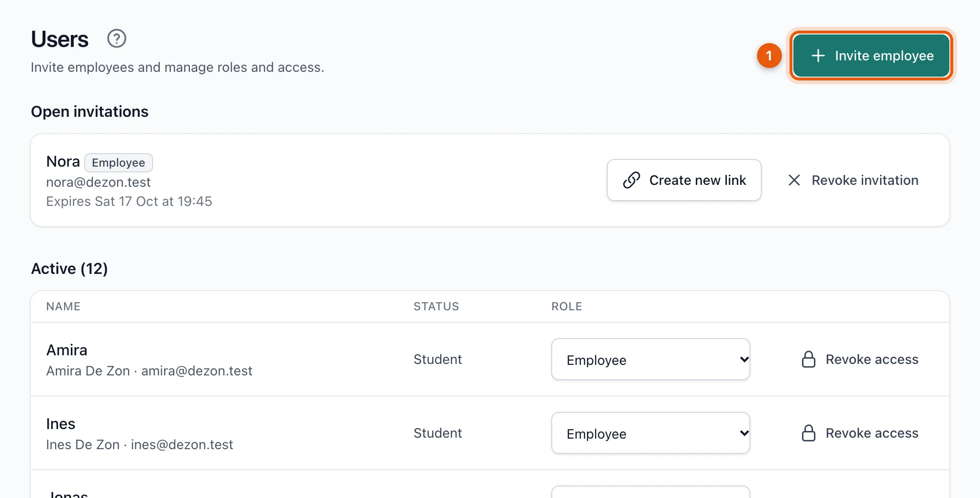Click the X icon next to Revoke invitation
The image size is (980, 498).
794,180
